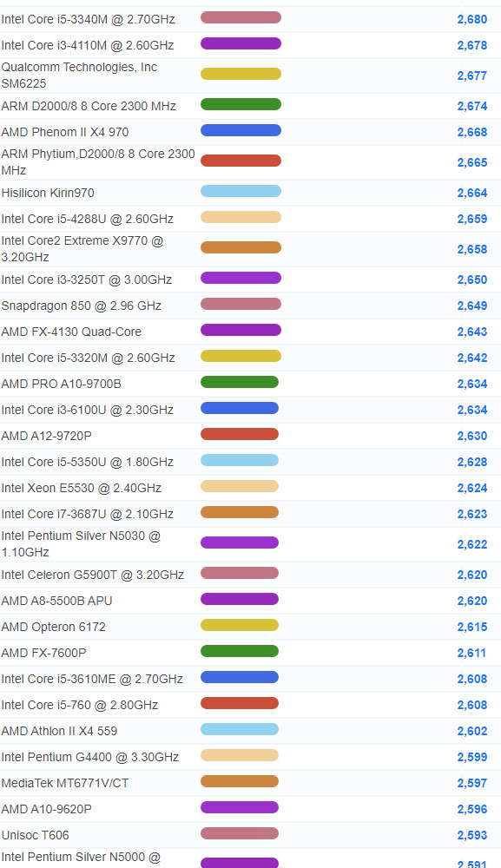Open Intel Core i5-5350U @ 1.80GHz
Screen dimensions: 501x868
[88, 463]
